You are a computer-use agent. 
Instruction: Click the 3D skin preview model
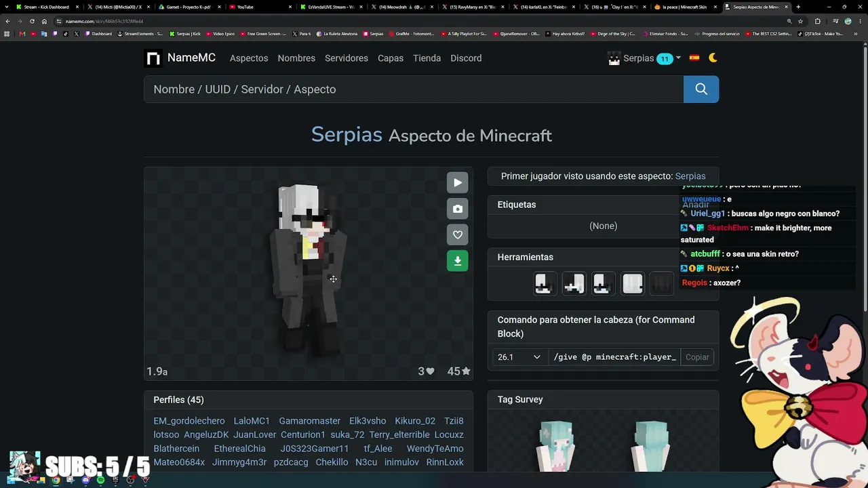309,270
